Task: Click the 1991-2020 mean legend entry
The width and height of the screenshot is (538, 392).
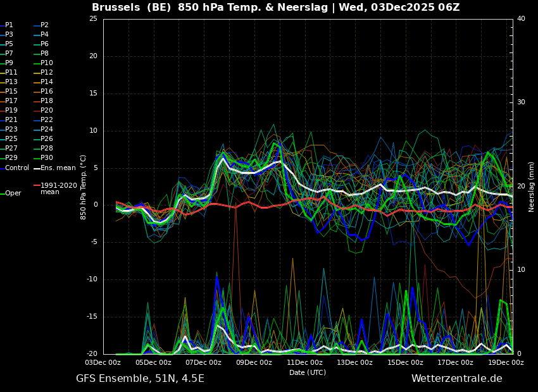Action: pyautogui.click(x=56, y=188)
